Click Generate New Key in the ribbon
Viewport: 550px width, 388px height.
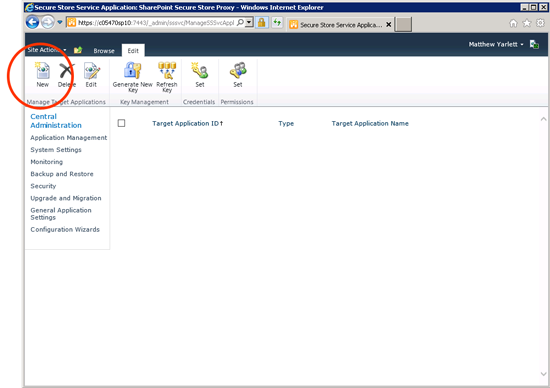tap(132, 77)
